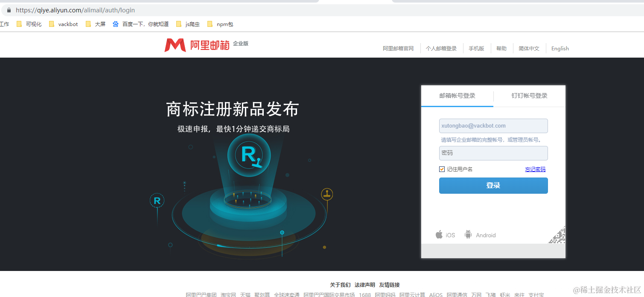Click the email account input field
644x297 pixels.
(493, 126)
